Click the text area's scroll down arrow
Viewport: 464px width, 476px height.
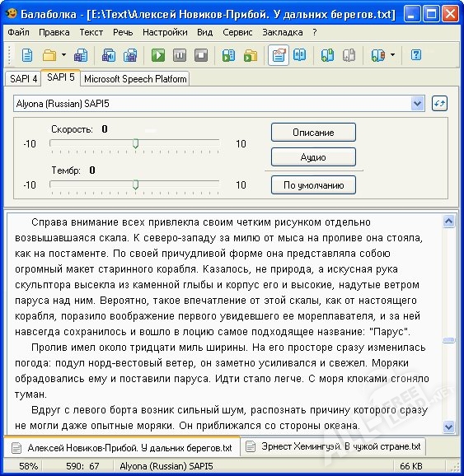click(449, 427)
